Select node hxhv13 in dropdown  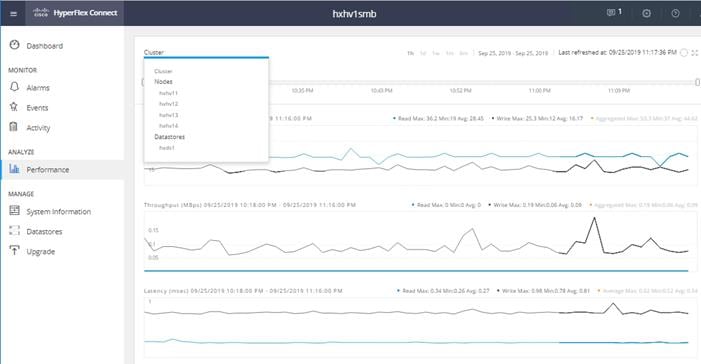(169, 115)
